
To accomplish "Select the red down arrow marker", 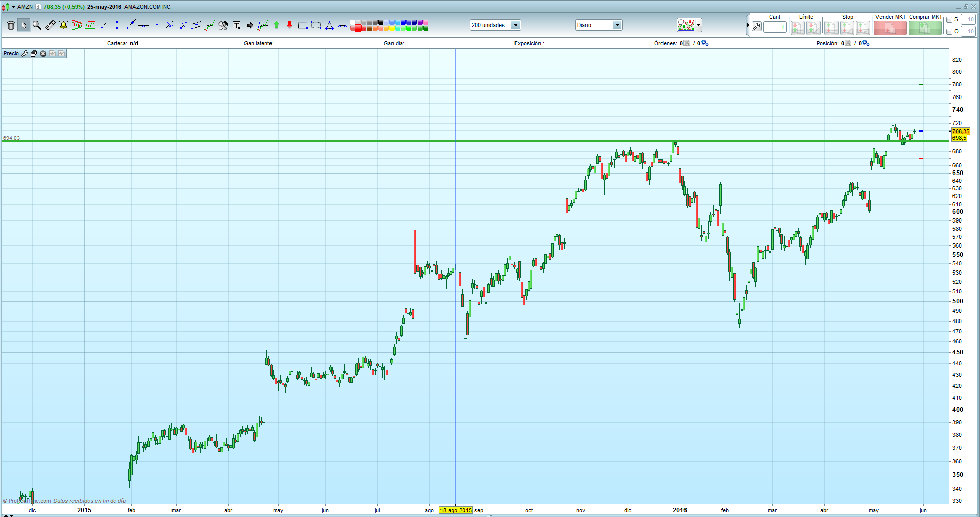I will [289, 25].
